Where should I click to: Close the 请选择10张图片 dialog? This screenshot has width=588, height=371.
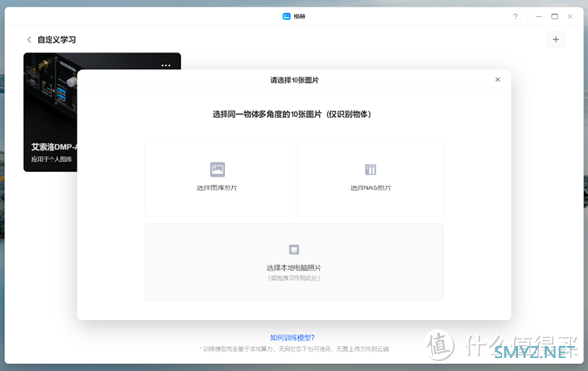(x=497, y=79)
